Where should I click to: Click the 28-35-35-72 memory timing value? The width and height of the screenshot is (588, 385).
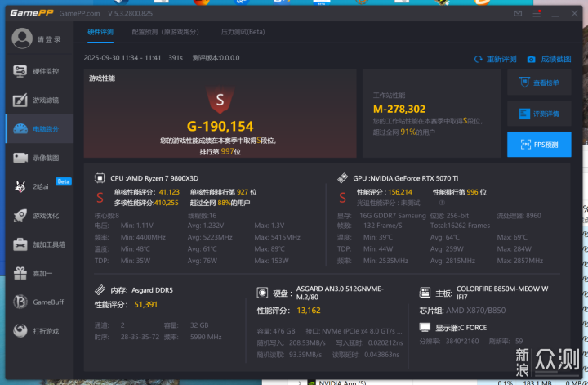pyautogui.click(x=140, y=337)
